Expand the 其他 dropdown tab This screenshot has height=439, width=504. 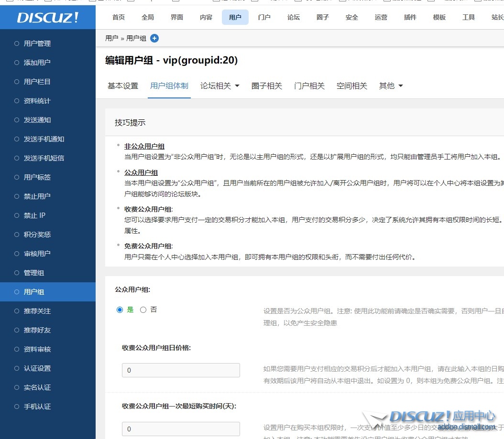pyautogui.click(x=391, y=86)
